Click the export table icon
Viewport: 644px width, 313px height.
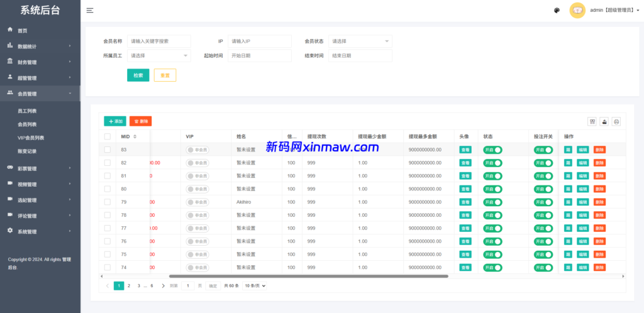604,121
